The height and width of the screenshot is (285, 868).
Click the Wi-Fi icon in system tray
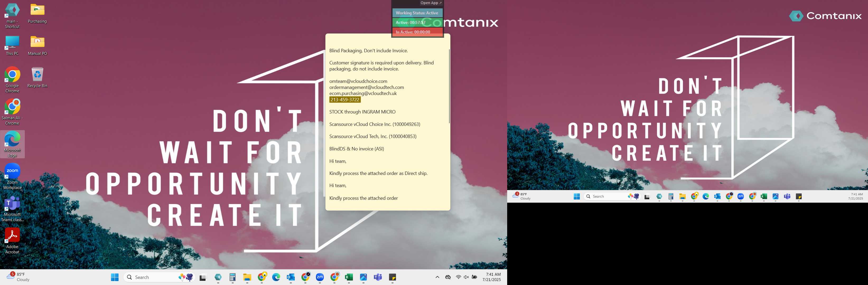(458, 277)
